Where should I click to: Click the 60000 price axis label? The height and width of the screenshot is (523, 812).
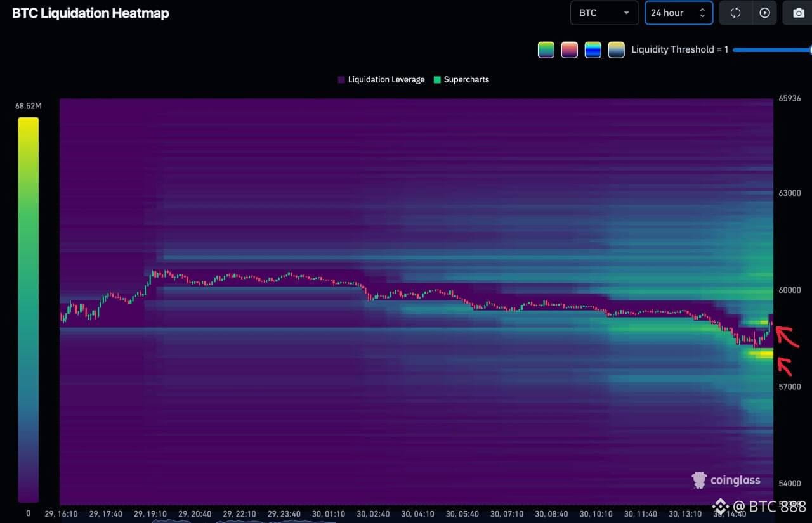point(790,290)
